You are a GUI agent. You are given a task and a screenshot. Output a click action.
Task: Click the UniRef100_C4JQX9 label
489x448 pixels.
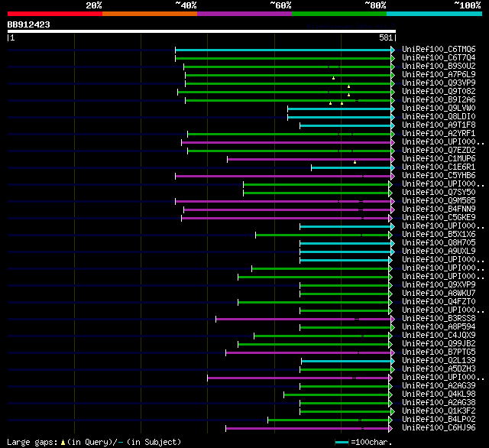[439, 336]
